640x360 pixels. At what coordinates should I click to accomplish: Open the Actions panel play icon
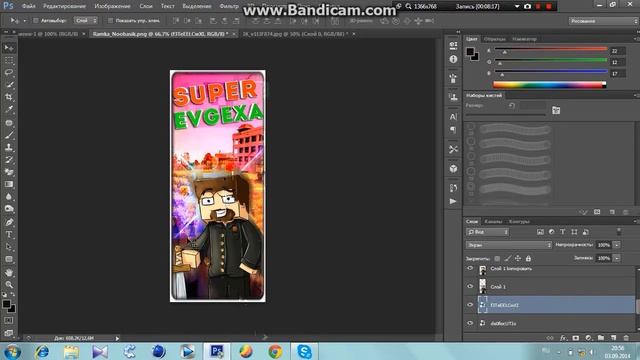click(453, 201)
